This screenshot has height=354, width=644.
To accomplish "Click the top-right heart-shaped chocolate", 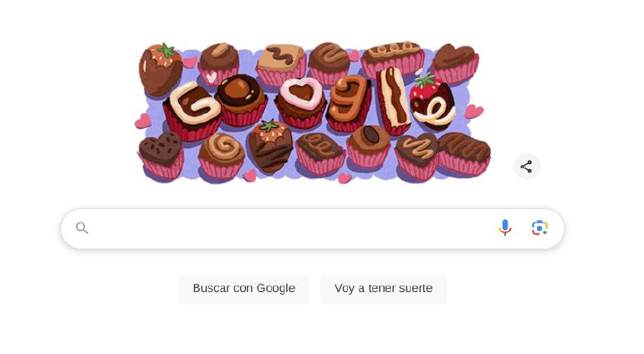I will coord(456,64).
